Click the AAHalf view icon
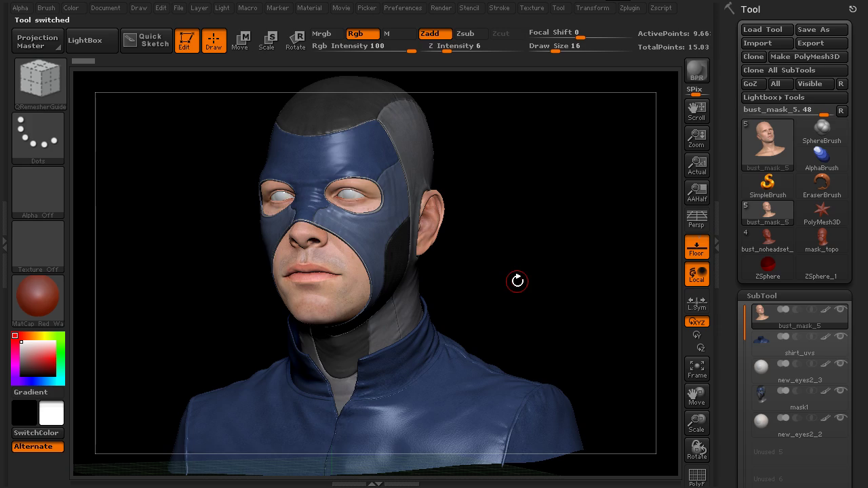The height and width of the screenshot is (488, 868). click(696, 192)
